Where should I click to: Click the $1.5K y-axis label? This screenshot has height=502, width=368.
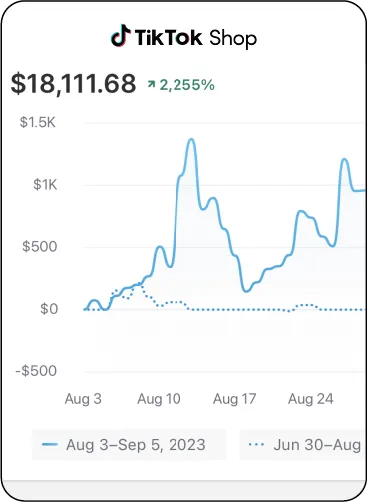click(x=38, y=122)
